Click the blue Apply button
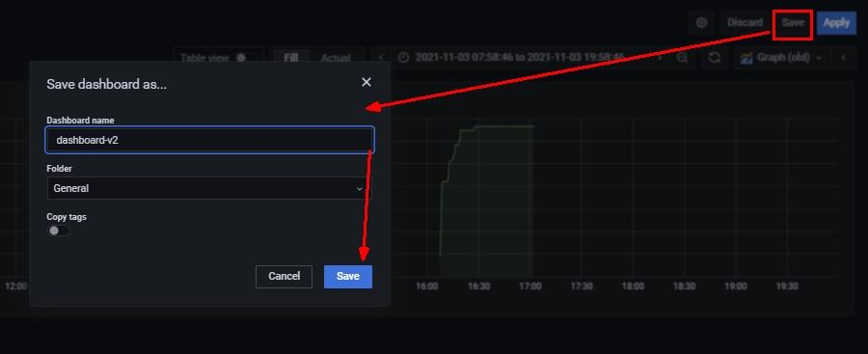This screenshot has height=354, width=868. [x=836, y=23]
